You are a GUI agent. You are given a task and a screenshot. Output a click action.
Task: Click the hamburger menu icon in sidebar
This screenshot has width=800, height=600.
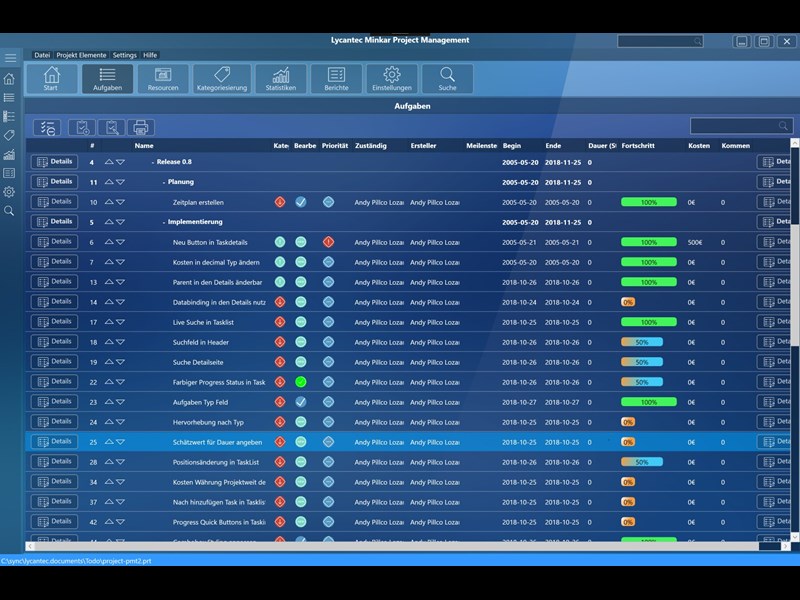[10, 58]
